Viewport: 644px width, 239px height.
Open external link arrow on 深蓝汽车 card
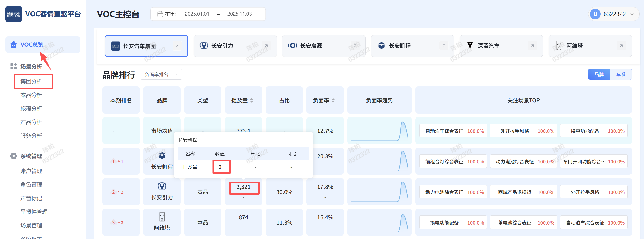pyautogui.click(x=532, y=46)
